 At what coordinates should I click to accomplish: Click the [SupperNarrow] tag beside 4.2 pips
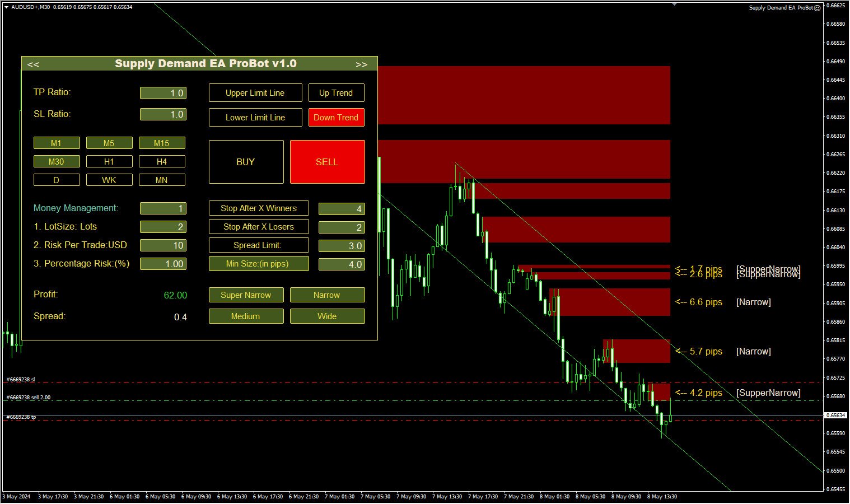768,393
